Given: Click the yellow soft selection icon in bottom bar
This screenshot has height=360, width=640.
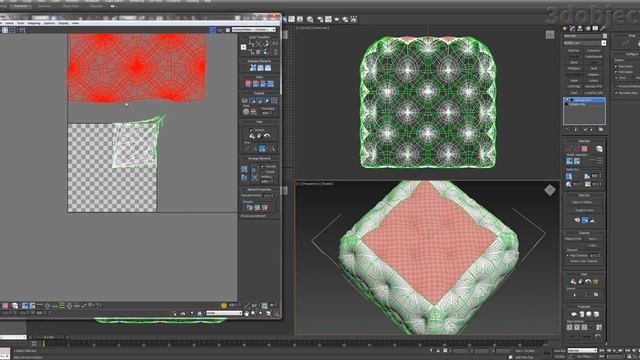Looking at the screenshot, I should pyautogui.click(x=224, y=305).
